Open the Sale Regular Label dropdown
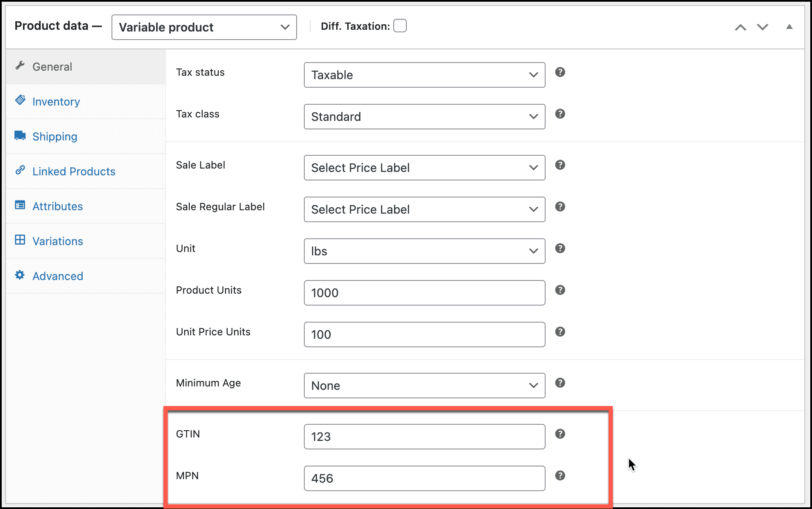This screenshot has height=509, width=812. coord(424,209)
